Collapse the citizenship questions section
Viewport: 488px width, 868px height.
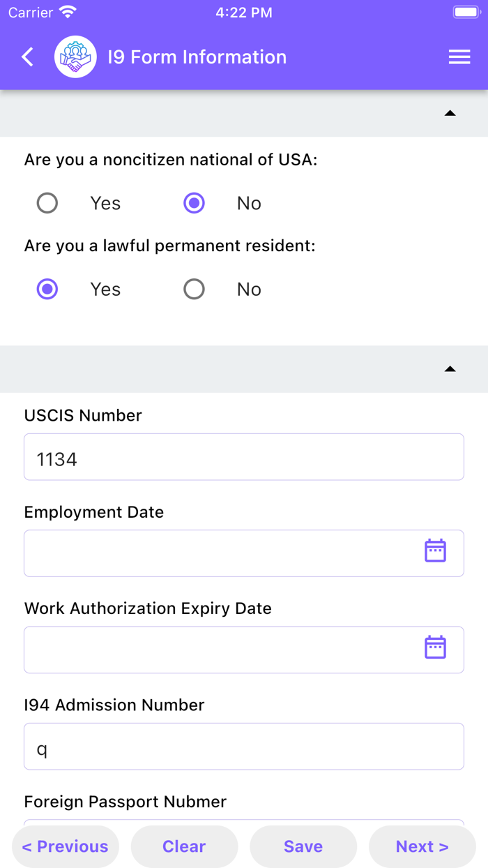[x=450, y=112]
